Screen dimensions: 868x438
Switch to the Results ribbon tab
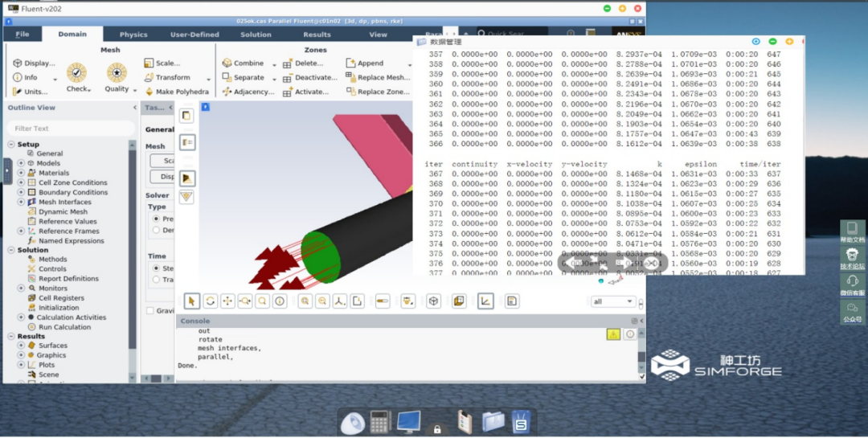tap(317, 35)
